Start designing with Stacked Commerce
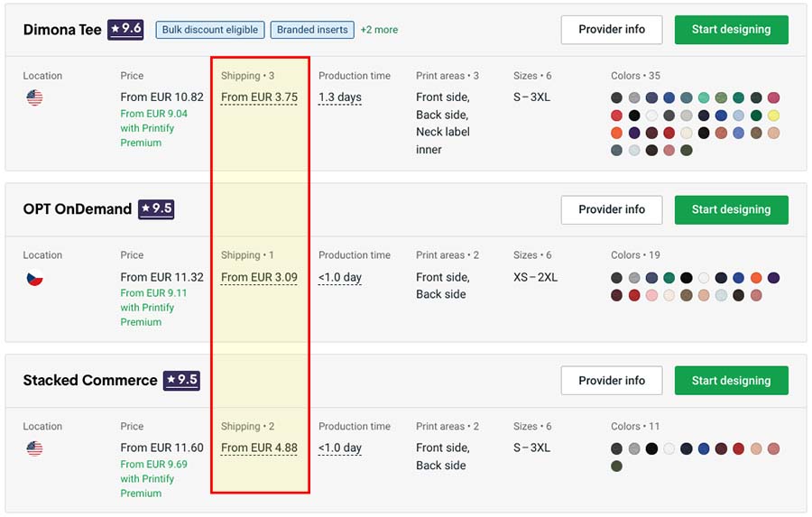Viewport: 812px width, 517px height. (x=731, y=380)
